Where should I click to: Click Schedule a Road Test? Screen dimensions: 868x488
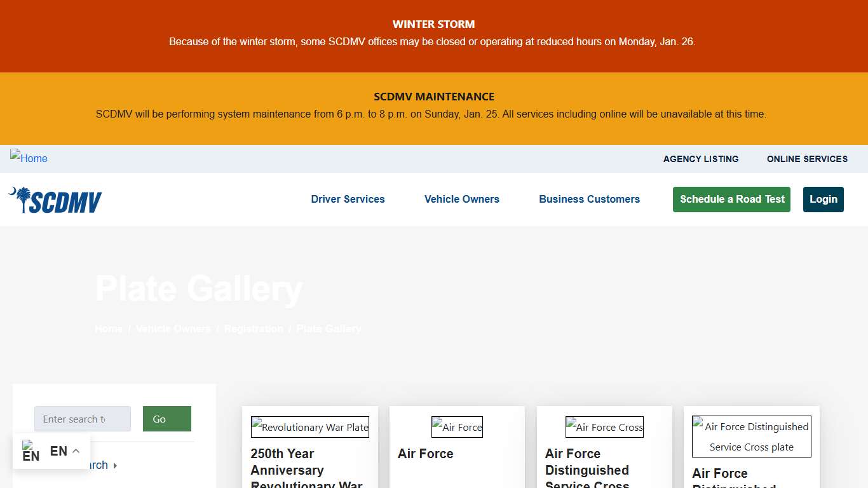[731, 199]
